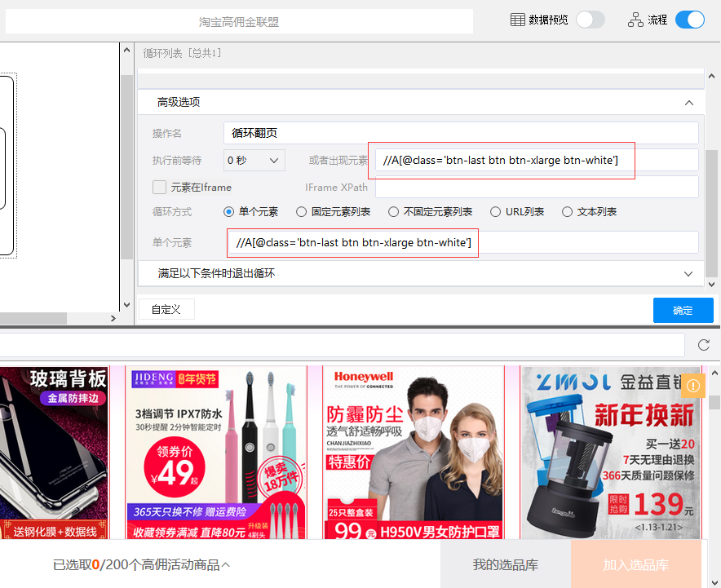
Task: Expand the 已选取 high-commission items chevron
Action: 225,565
